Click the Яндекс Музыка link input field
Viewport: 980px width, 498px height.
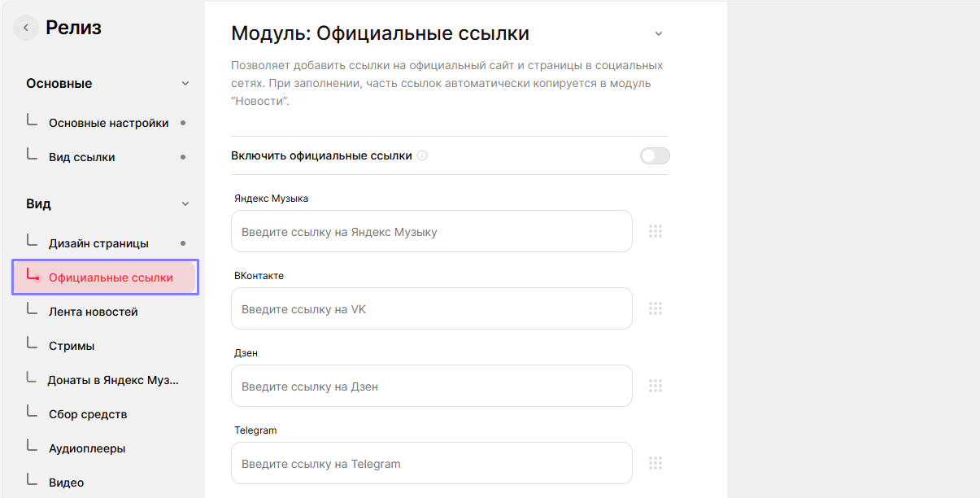431,232
